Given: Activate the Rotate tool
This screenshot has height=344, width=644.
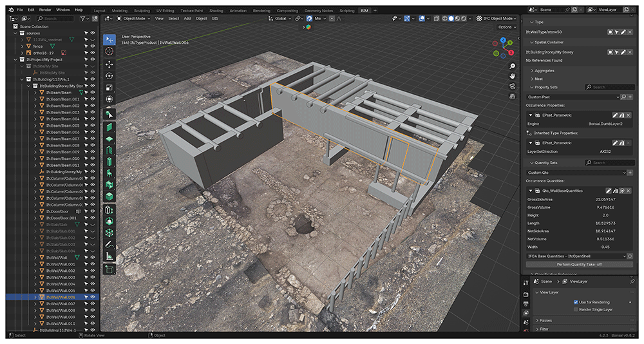Looking at the screenshot, I should pyautogui.click(x=109, y=76).
